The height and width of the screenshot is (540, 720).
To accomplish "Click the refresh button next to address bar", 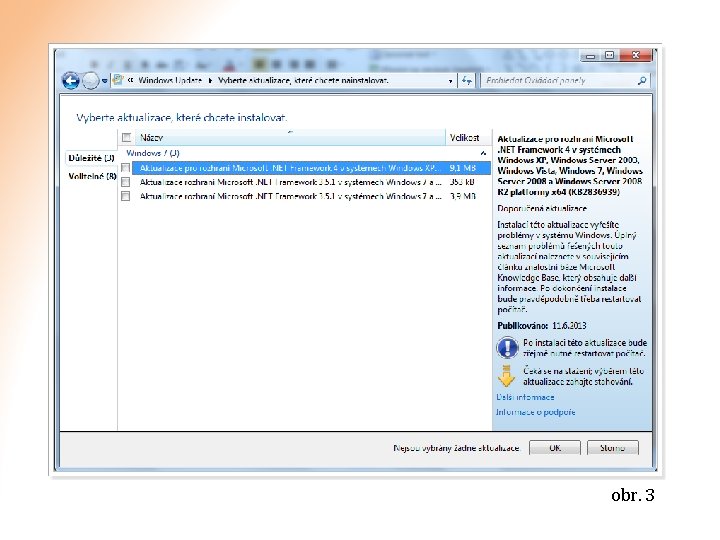I will click(x=467, y=81).
